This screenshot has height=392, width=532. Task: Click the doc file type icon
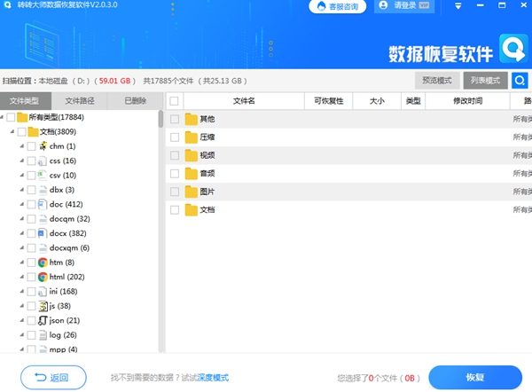click(43, 205)
